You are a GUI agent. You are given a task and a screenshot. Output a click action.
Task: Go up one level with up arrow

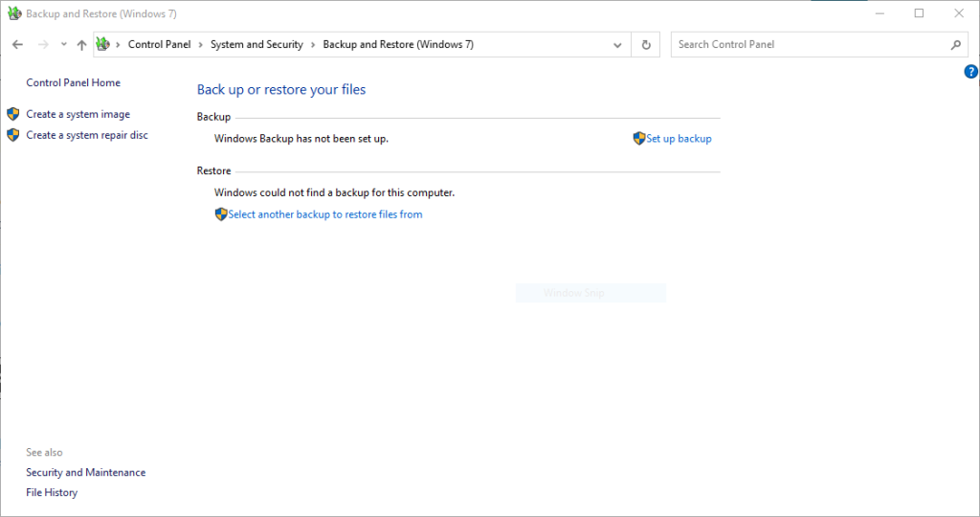point(81,44)
